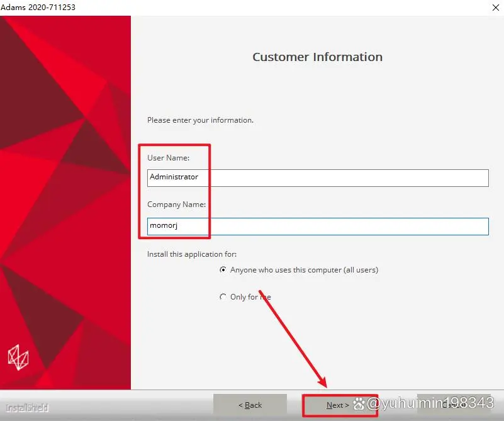The image size is (504, 421).
Task: Close the Adams installer window
Action: tap(495, 8)
